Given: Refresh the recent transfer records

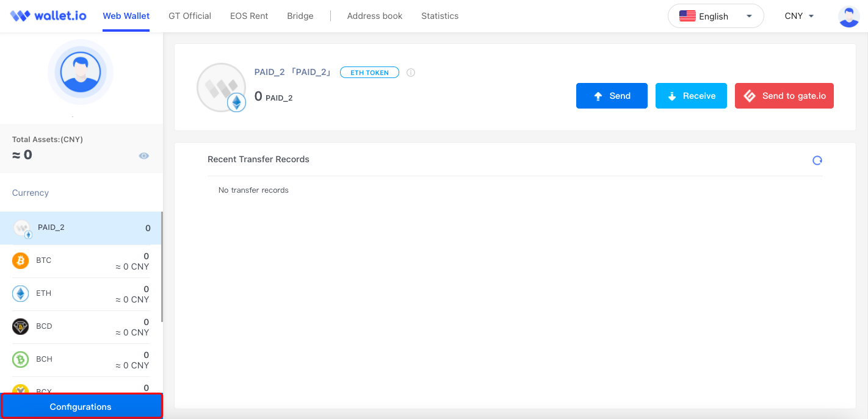Looking at the screenshot, I should tap(817, 160).
